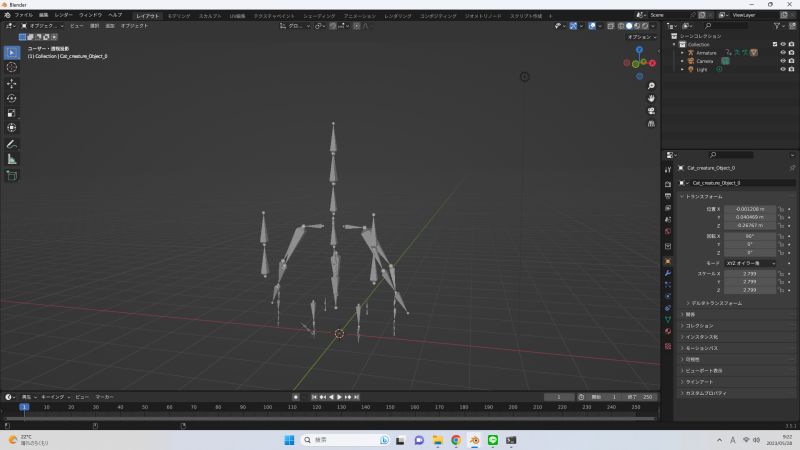
Task: Switch to the レイアウト workspace tab
Action: click(x=147, y=16)
